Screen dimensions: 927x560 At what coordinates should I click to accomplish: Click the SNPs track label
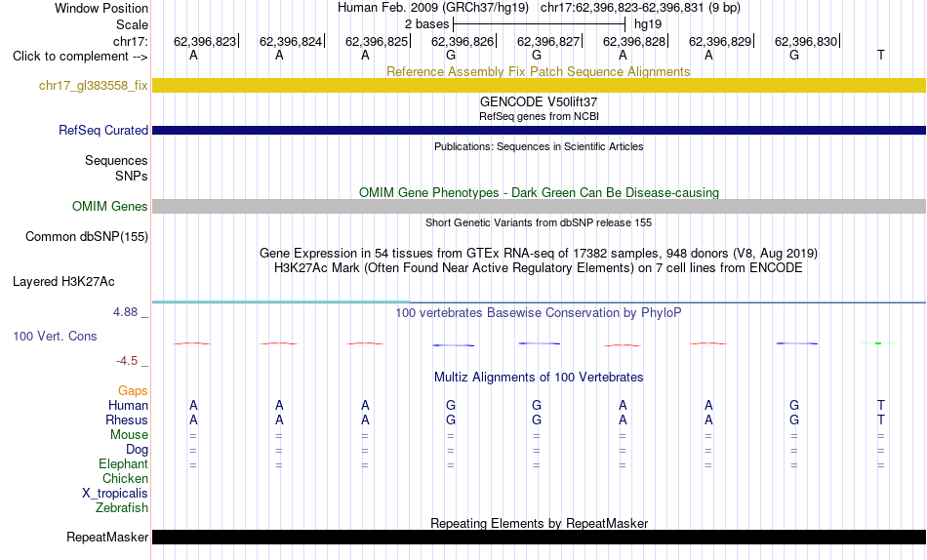pos(132,177)
